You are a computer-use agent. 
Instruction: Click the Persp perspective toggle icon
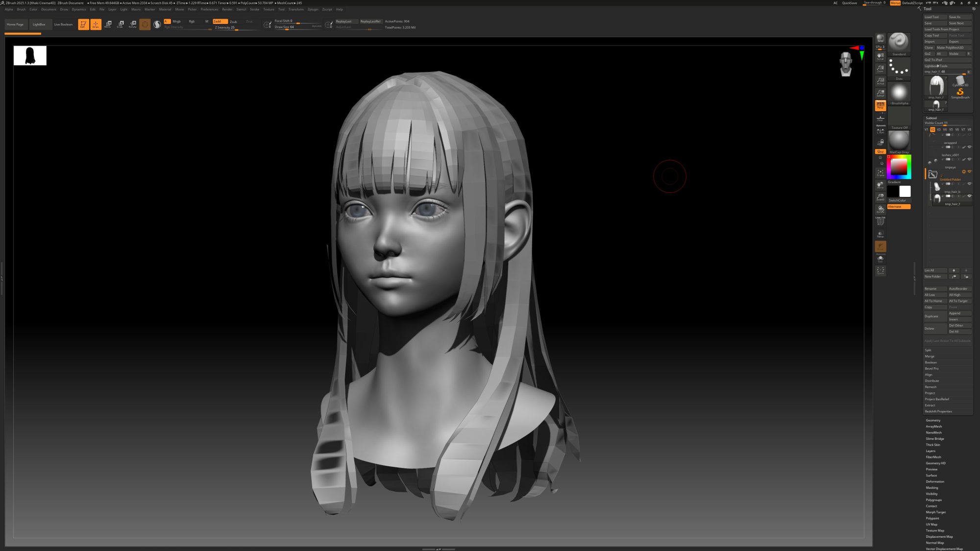pyautogui.click(x=880, y=105)
